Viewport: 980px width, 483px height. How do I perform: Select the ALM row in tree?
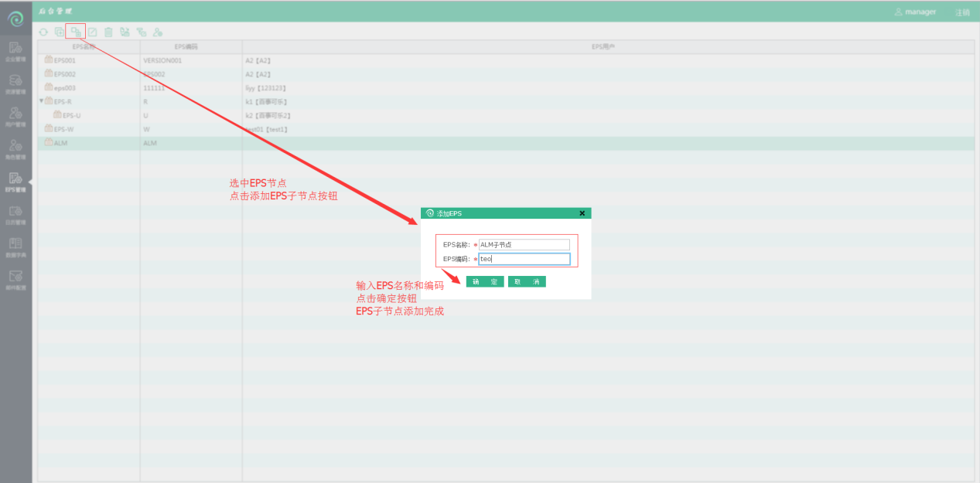click(60, 143)
